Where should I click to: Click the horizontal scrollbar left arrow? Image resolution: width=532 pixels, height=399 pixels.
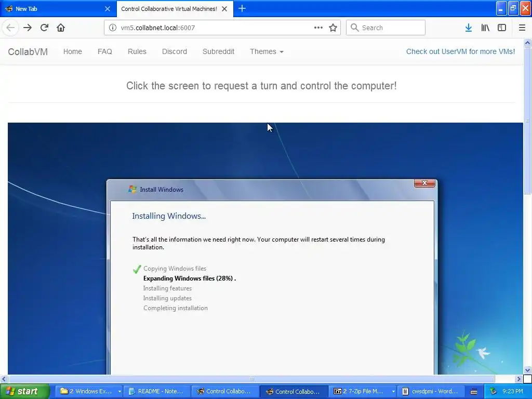pyautogui.click(x=4, y=379)
